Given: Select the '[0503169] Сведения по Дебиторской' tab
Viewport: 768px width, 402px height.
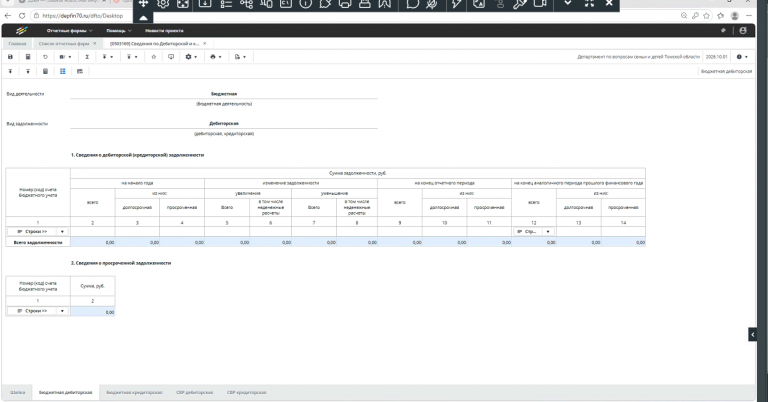Looking at the screenshot, I should (155, 44).
